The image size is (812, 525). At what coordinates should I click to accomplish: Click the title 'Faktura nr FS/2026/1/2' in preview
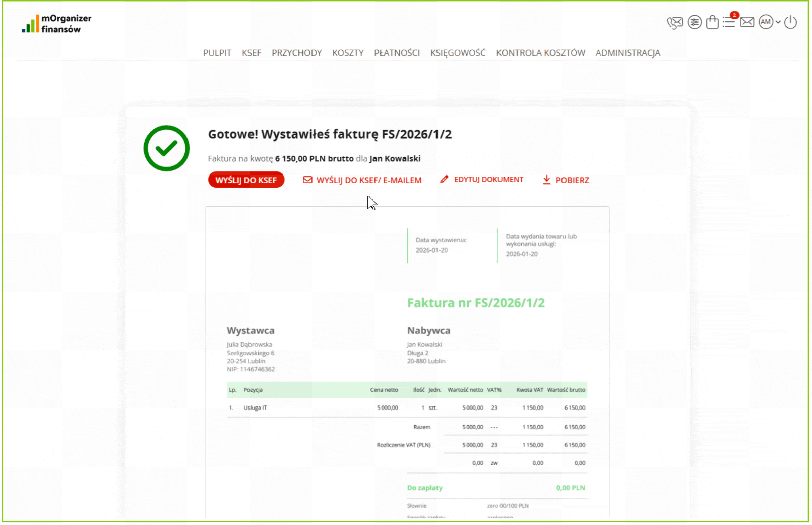point(476,303)
